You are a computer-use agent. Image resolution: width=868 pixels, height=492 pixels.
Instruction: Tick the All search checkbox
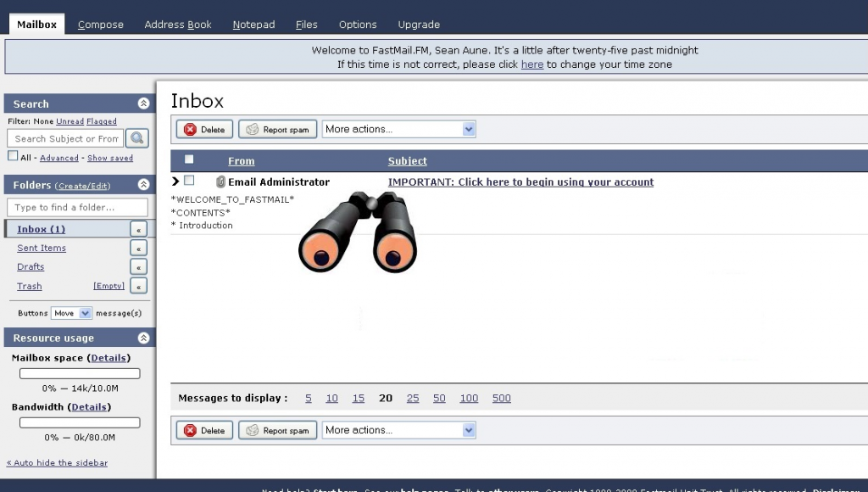tap(13, 156)
